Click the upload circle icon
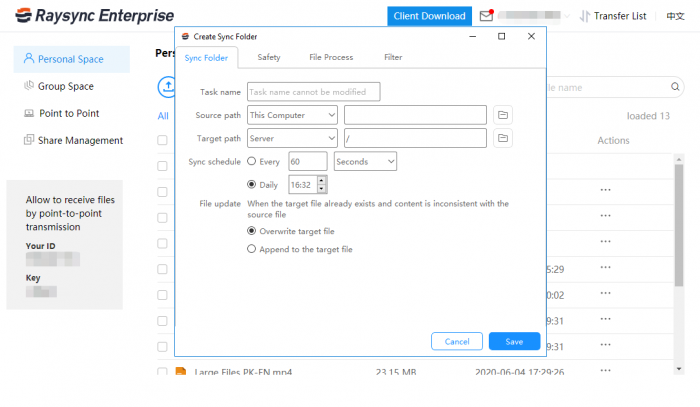This screenshot has width=700, height=407. click(x=167, y=87)
